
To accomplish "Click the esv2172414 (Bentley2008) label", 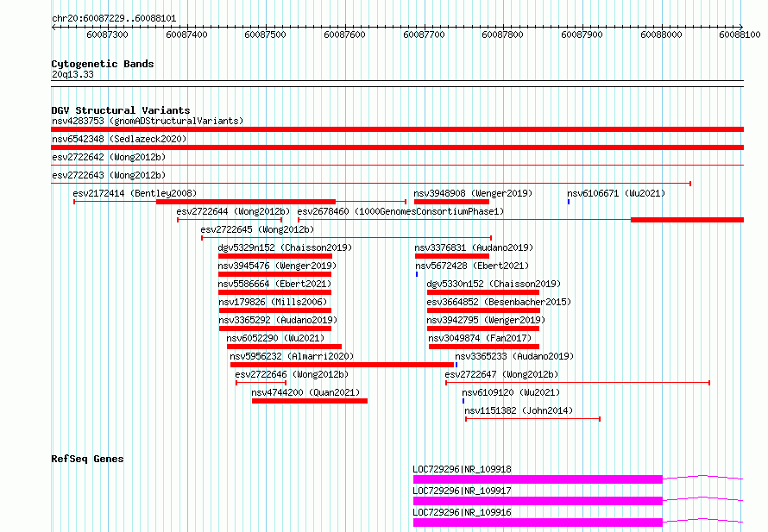I will coord(135,193).
